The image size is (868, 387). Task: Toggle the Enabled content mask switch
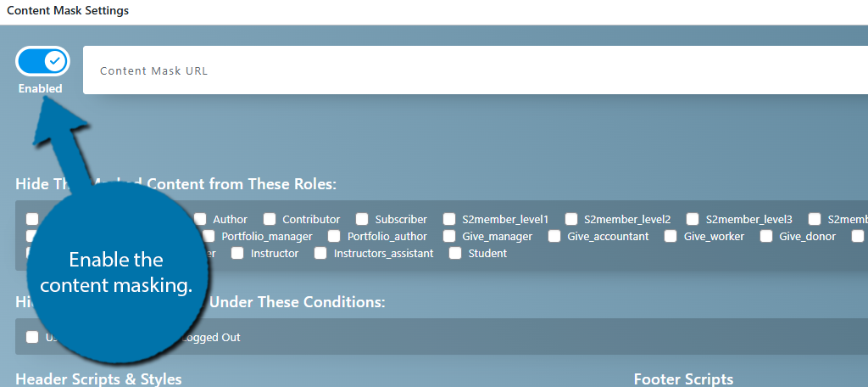pyautogui.click(x=42, y=61)
